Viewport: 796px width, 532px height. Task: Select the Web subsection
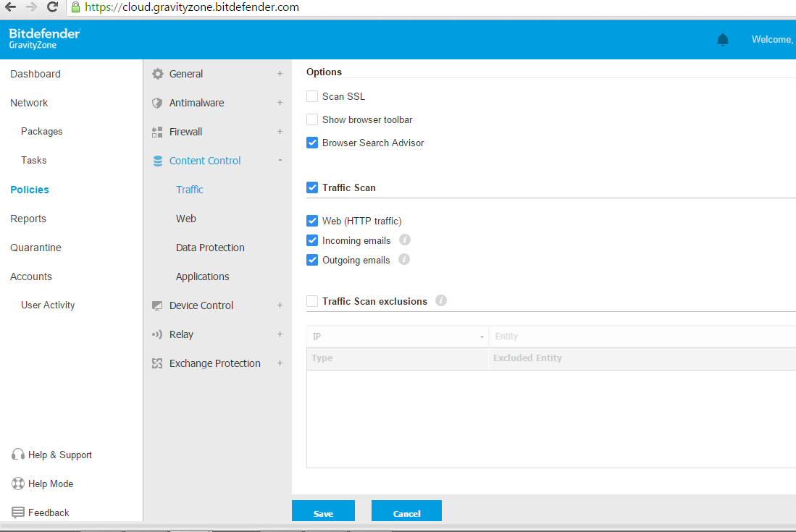click(186, 219)
